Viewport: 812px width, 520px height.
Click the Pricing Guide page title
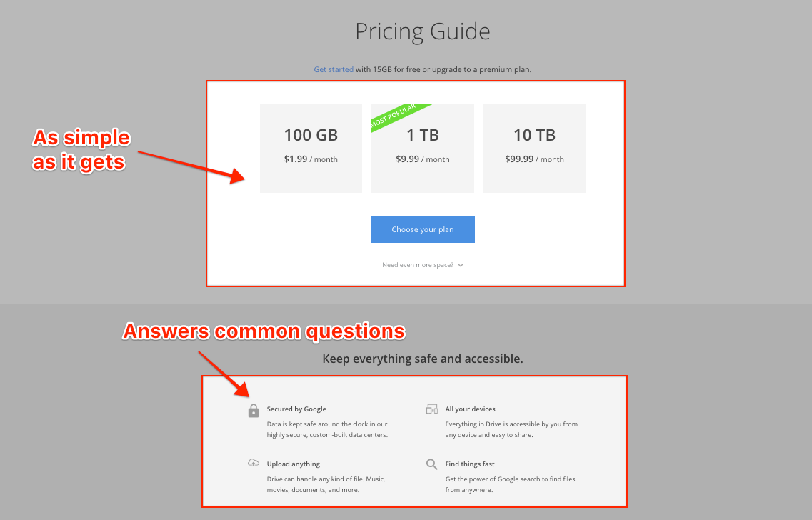coord(423,32)
